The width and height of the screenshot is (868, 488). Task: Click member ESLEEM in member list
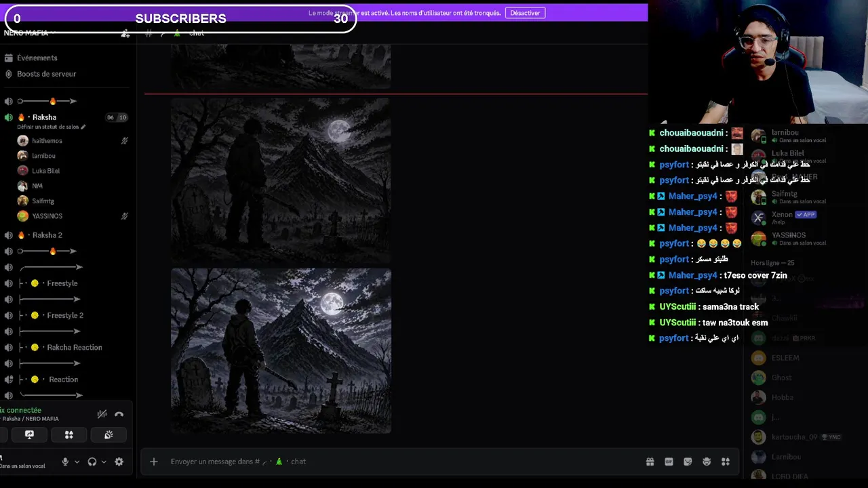point(785,358)
